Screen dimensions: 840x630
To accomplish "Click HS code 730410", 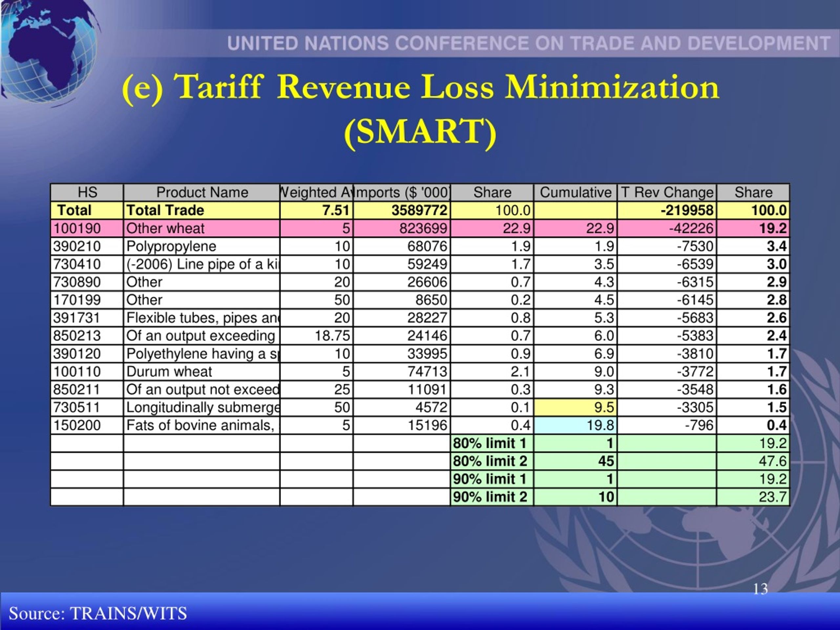I will [x=87, y=264].
